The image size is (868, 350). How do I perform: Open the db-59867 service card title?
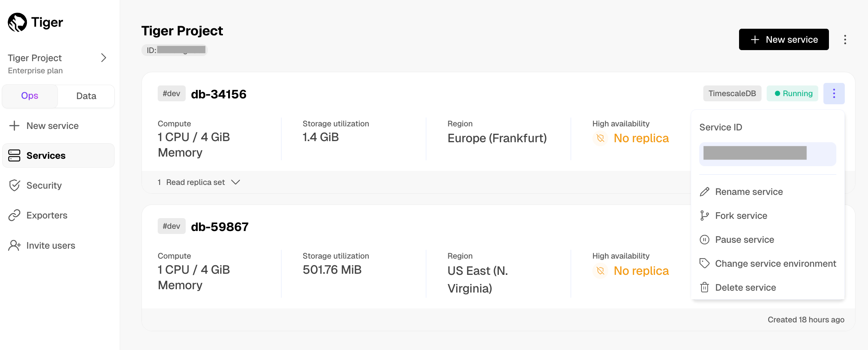pyautogui.click(x=220, y=227)
